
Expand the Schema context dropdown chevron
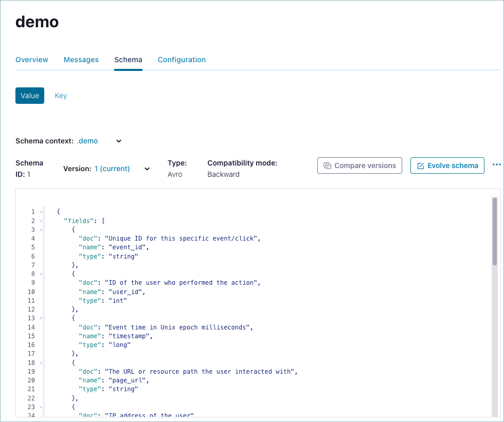pyautogui.click(x=118, y=141)
